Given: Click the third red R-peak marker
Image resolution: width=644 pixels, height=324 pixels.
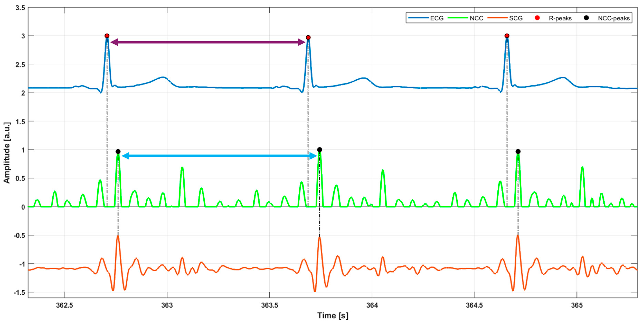Looking at the screenshot, I should pos(507,36).
